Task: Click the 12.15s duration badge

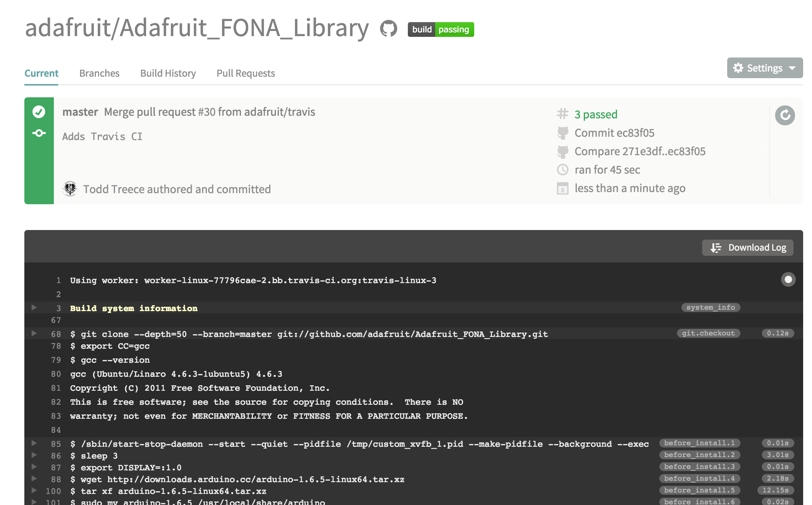Action: tap(775, 490)
